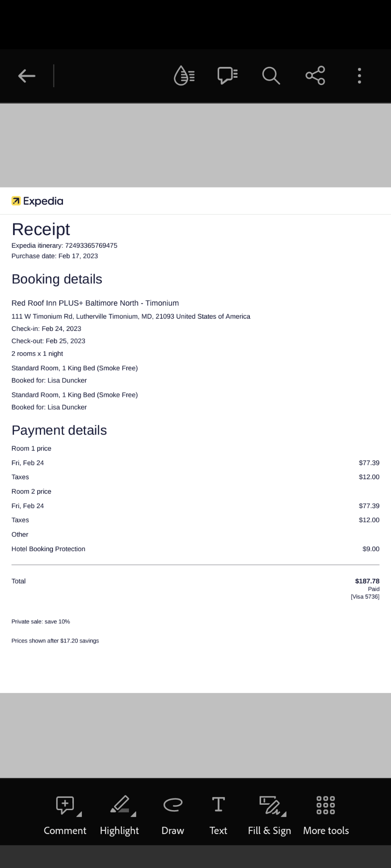Screen dimensions: 391x868
Task: Open the comments list panel
Action: tap(227, 75)
